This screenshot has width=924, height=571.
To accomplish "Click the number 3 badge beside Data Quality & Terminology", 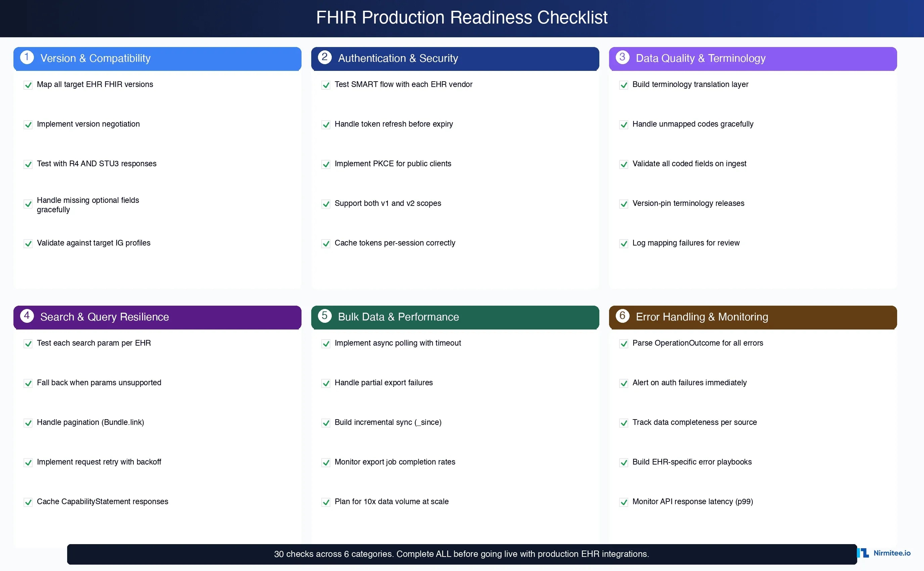I will (622, 57).
